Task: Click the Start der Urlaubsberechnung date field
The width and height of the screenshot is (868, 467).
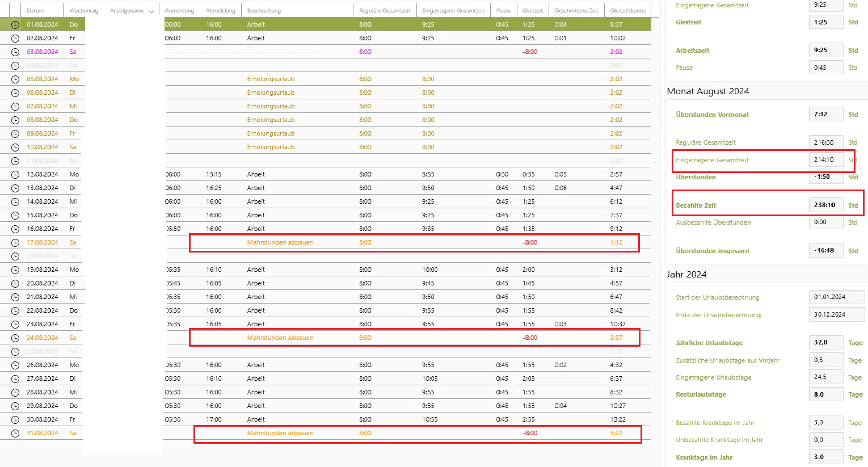Action: [x=836, y=297]
